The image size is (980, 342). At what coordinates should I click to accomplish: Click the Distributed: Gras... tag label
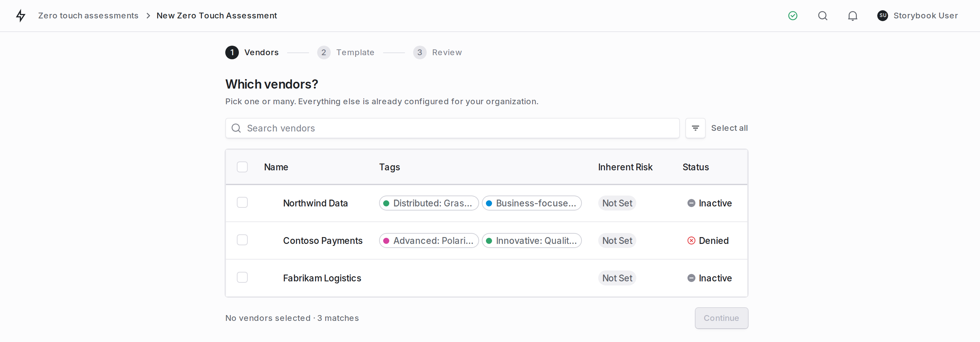432,203
